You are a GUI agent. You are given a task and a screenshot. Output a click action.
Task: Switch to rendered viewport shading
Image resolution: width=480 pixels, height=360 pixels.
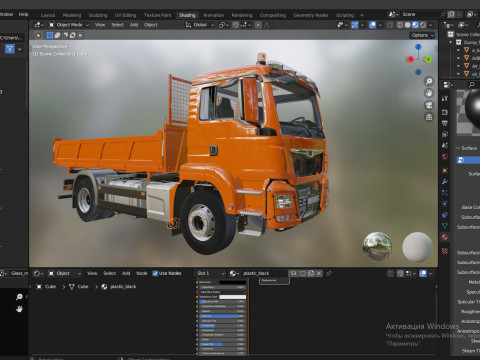[x=423, y=25]
